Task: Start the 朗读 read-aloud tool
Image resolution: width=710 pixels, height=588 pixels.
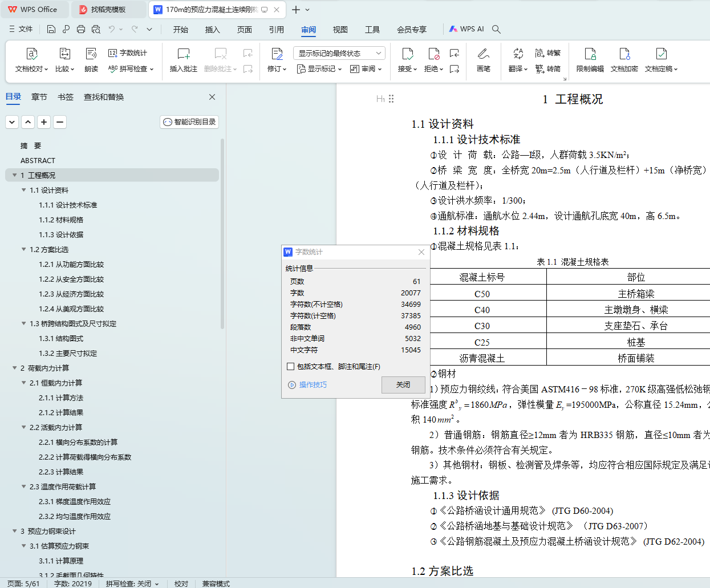Action: coord(91,60)
